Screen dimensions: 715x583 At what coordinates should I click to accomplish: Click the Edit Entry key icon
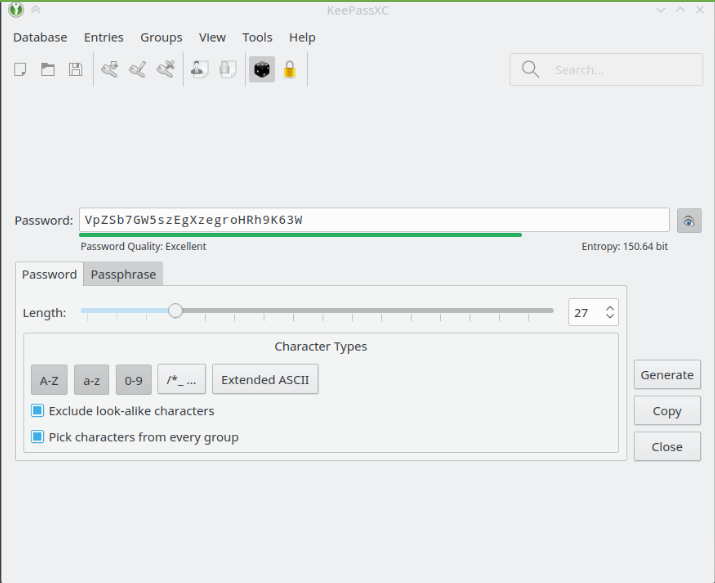(x=138, y=70)
